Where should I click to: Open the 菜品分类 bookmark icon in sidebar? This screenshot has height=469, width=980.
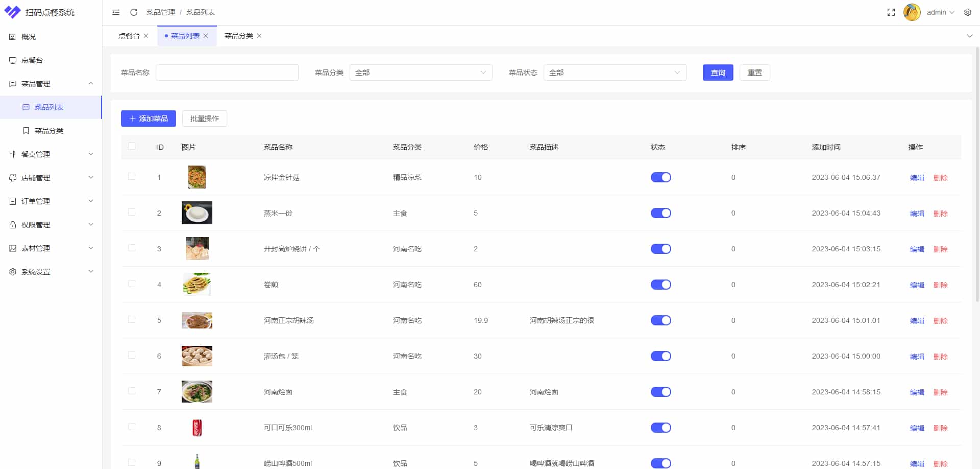[x=26, y=130]
